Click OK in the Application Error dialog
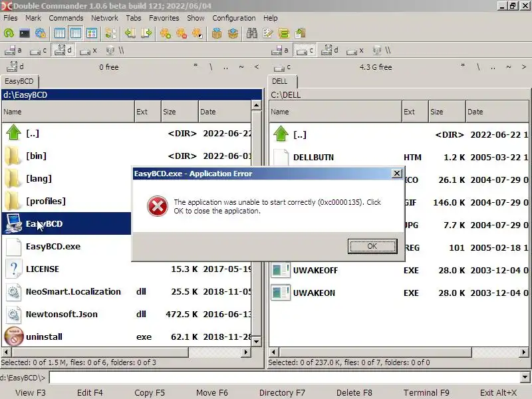Image resolution: width=532 pixels, height=399 pixels. pyautogui.click(x=372, y=246)
